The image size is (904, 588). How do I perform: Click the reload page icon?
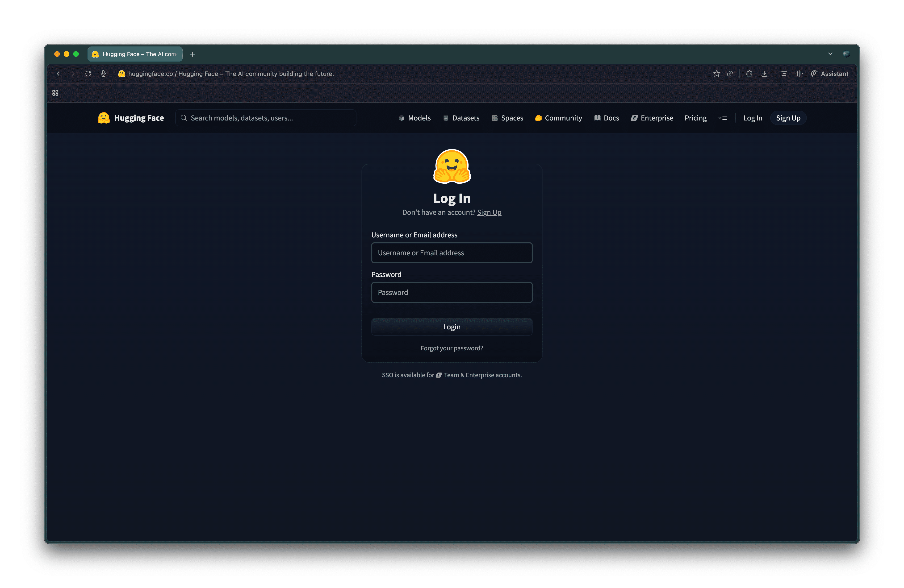pyautogui.click(x=88, y=74)
